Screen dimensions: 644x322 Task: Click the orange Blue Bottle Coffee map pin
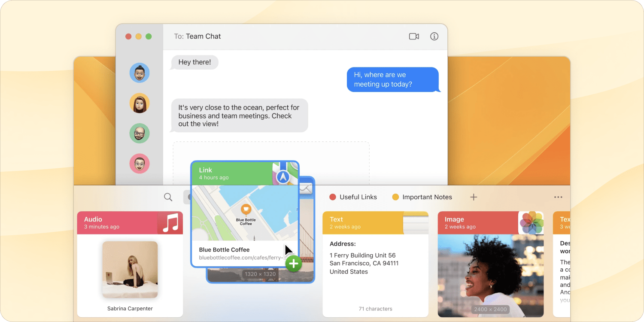(x=246, y=209)
